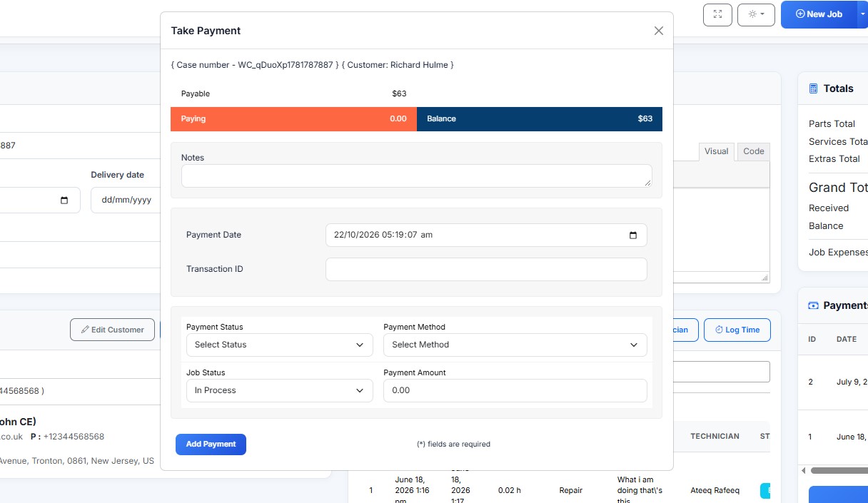
Task: Click the Payable $63 value
Action: (399, 93)
